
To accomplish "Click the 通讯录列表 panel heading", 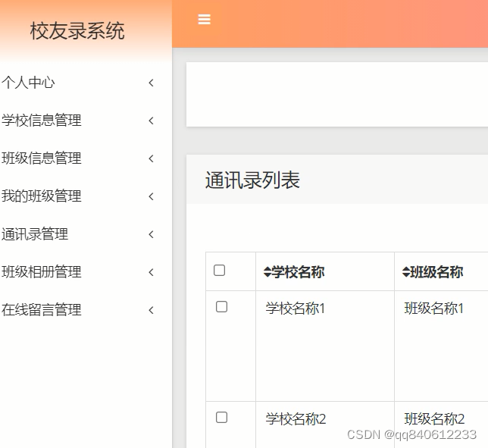I will 252,180.
